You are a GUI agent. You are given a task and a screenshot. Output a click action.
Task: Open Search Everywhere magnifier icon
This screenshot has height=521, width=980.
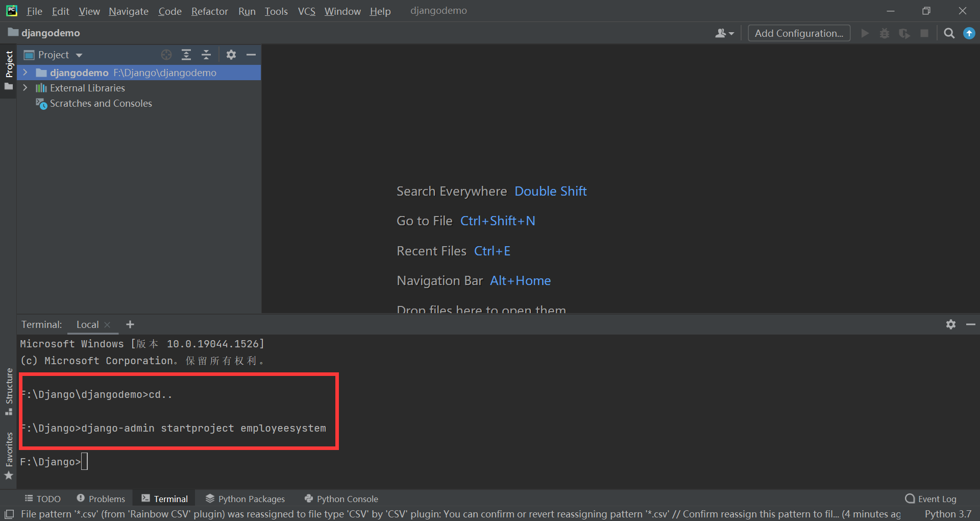949,33
